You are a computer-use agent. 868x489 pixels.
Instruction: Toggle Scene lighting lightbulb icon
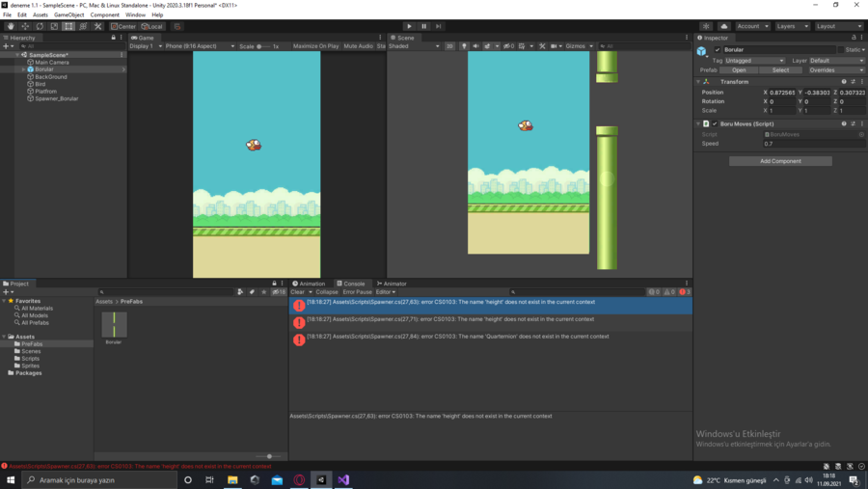[x=464, y=46]
